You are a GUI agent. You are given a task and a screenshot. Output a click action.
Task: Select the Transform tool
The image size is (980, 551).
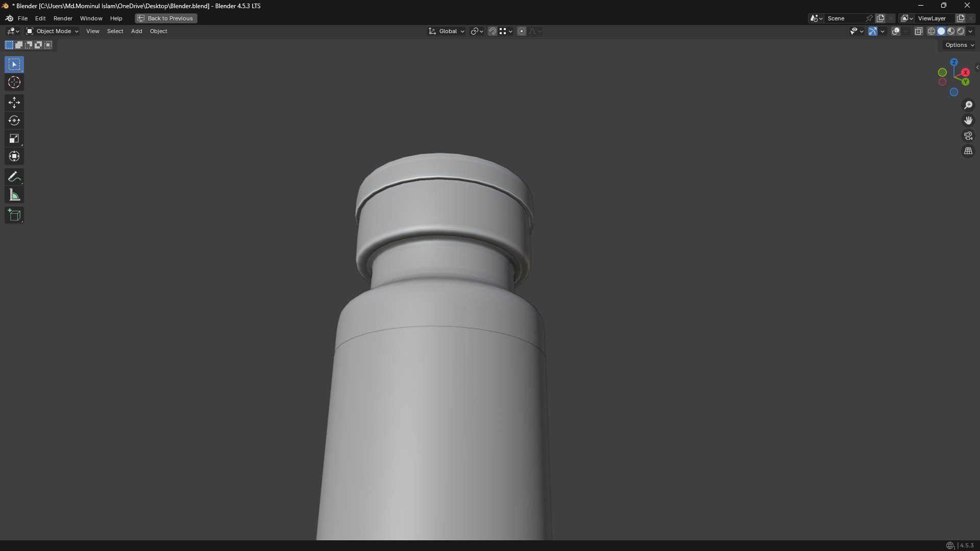14,156
